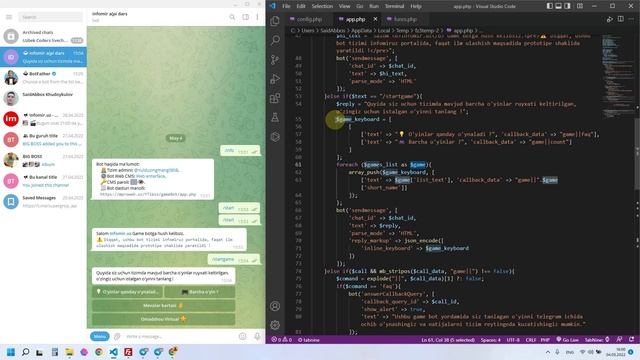Click the Telegram attach file paperclip
This screenshot has height=360, width=640.
(x=117, y=336)
